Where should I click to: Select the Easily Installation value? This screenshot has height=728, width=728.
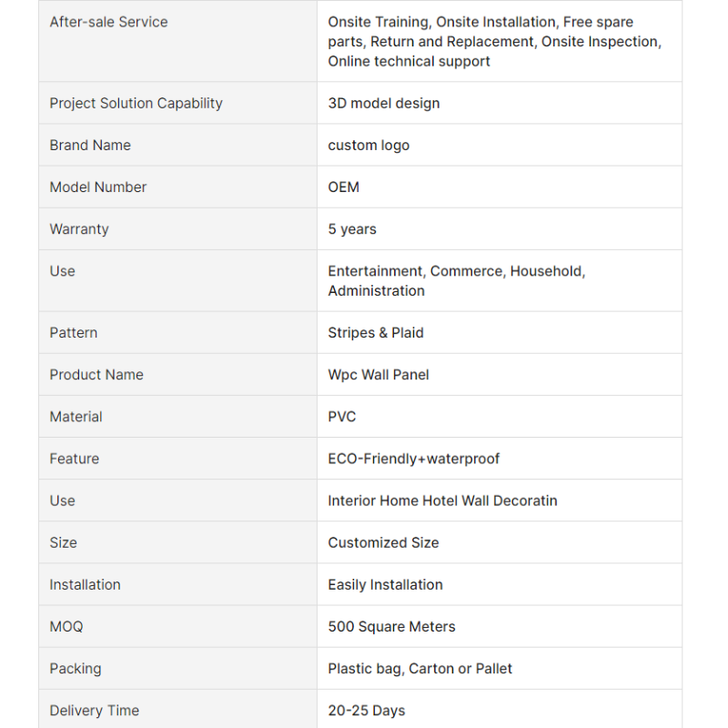coord(385,583)
